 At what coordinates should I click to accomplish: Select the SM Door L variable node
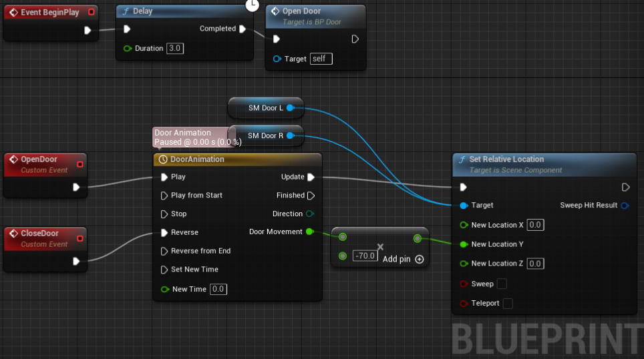pyautogui.click(x=266, y=108)
